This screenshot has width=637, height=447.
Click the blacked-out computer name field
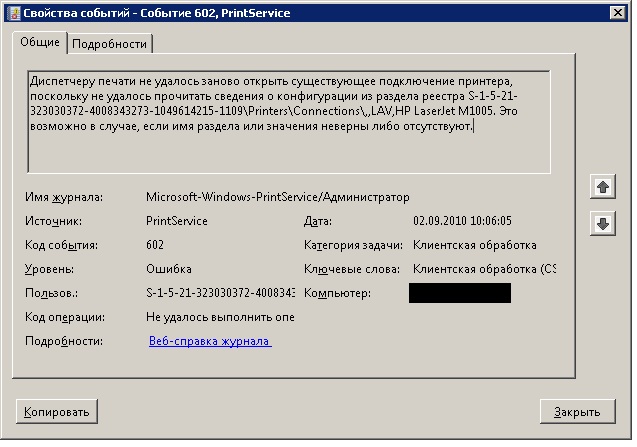point(460,293)
